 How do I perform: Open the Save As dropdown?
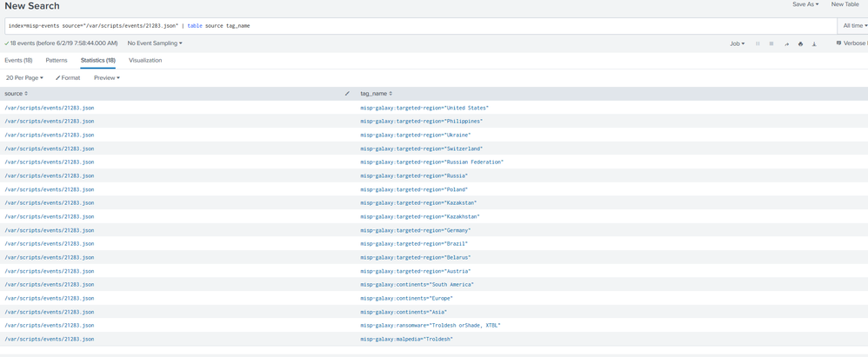tap(805, 4)
